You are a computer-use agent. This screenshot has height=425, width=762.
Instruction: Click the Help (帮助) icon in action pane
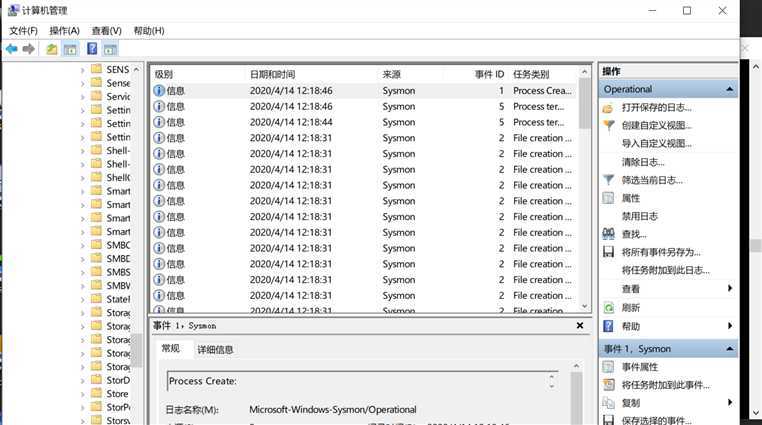pyautogui.click(x=608, y=326)
